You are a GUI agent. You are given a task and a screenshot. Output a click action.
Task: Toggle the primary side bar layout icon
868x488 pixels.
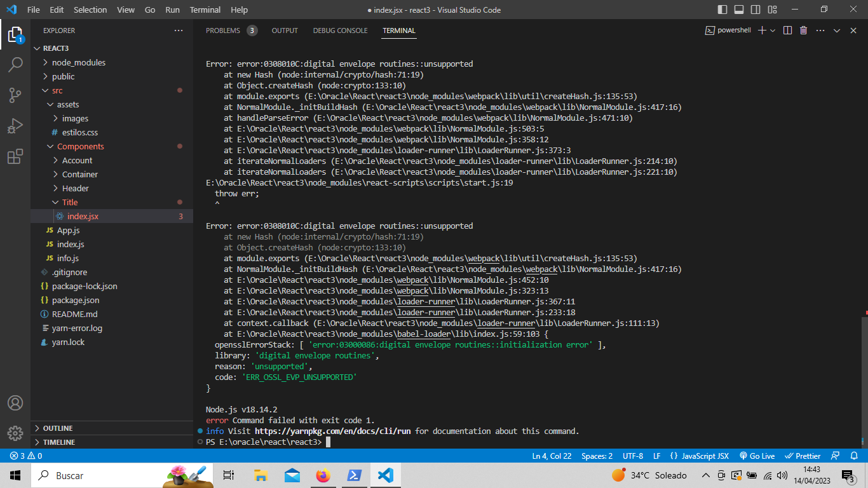(x=722, y=10)
